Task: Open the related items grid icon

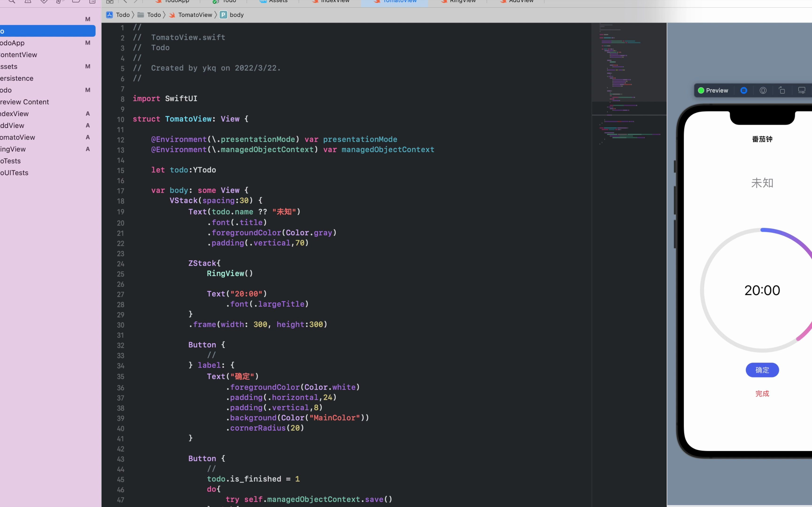Action: [x=110, y=2]
